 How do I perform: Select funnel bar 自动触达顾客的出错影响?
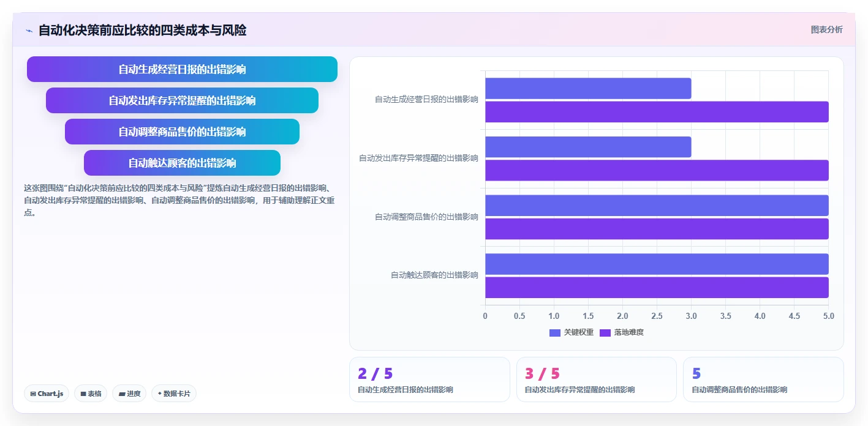[x=182, y=163]
